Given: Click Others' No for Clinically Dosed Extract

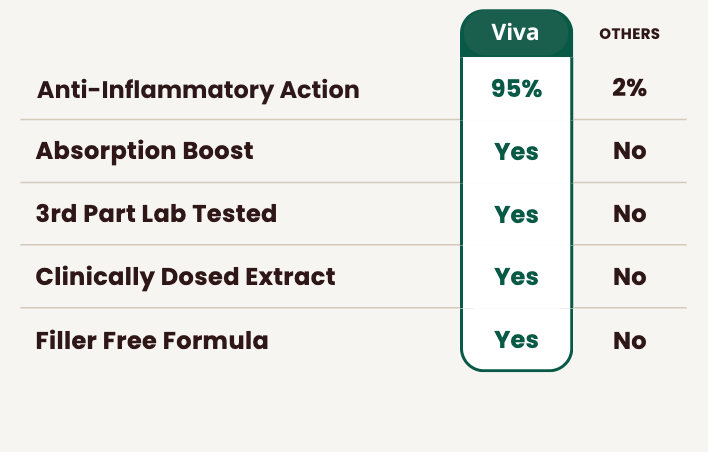Looking at the screenshot, I should coord(629,277).
